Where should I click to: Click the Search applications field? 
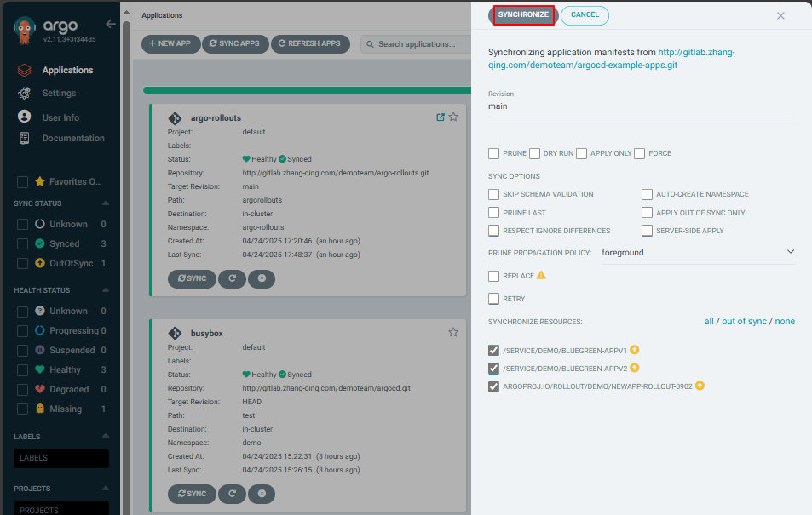point(416,44)
